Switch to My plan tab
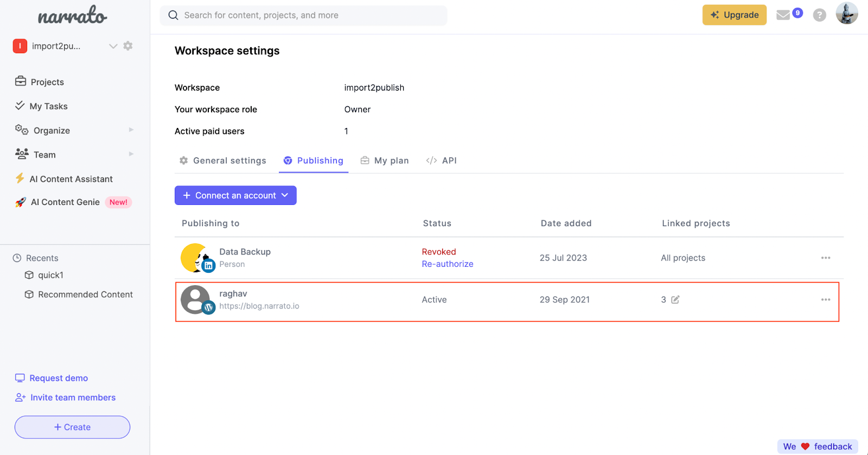Image resolution: width=868 pixels, height=455 pixels. [x=385, y=161]
